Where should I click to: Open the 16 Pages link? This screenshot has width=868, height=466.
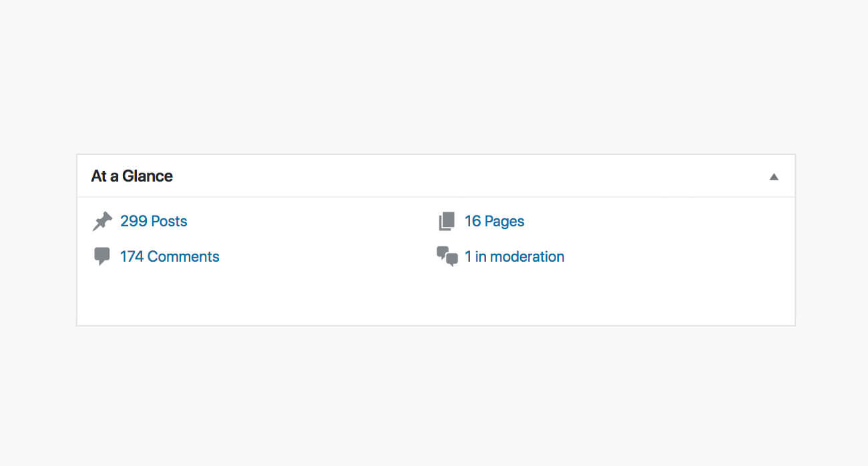(x=494, y=222)
